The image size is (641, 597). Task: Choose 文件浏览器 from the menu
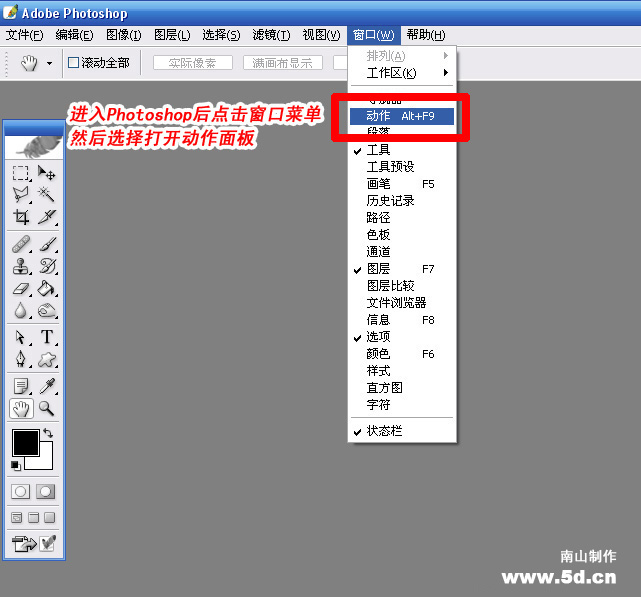(x=402, y=303)
